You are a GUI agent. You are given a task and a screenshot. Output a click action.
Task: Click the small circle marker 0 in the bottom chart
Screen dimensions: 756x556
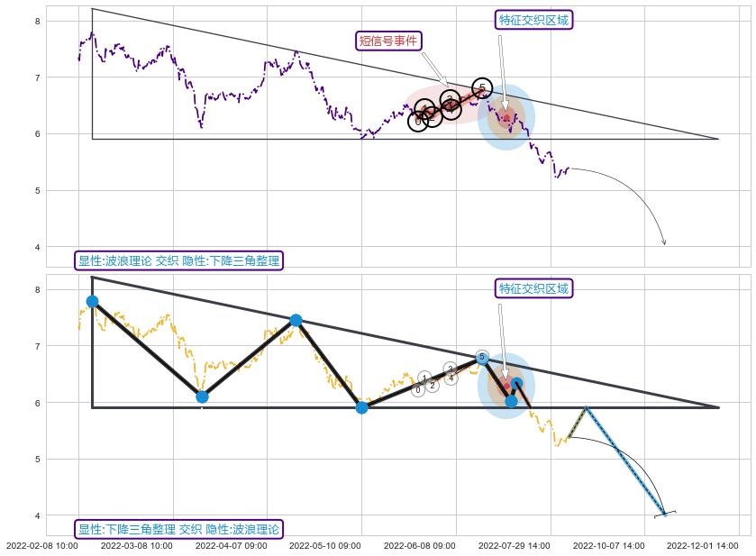417,390
